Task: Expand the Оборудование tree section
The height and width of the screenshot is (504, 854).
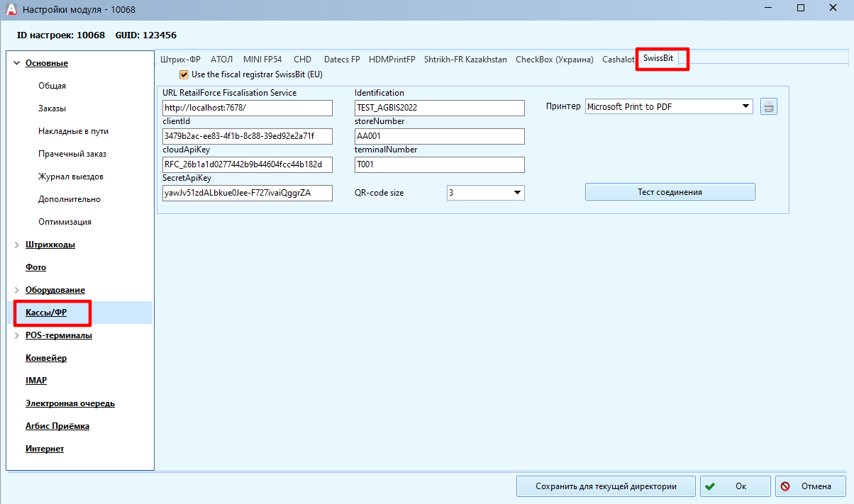Action: pos(16,290)
